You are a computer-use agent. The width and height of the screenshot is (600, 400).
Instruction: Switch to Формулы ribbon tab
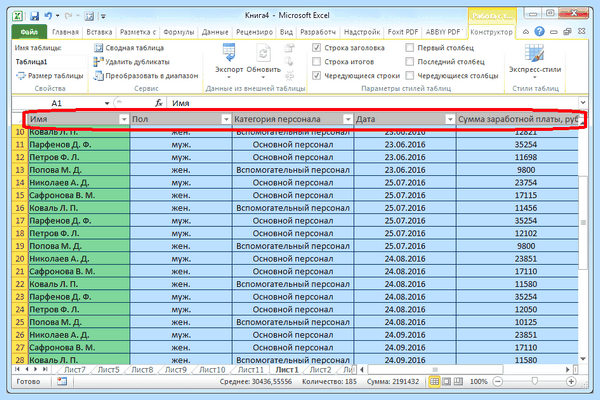(x=179, y=32)
